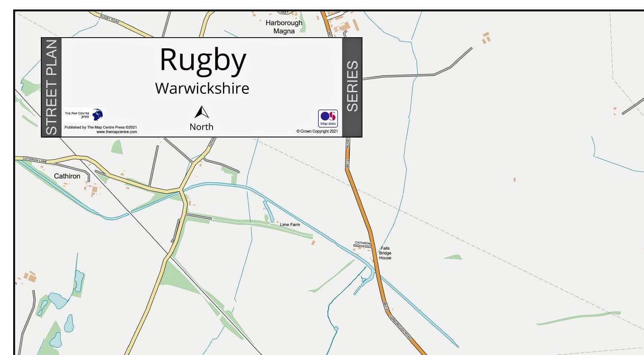Open www.themapcentre.com website link
Screen dimensions: 644x355
tap(116, 132)
